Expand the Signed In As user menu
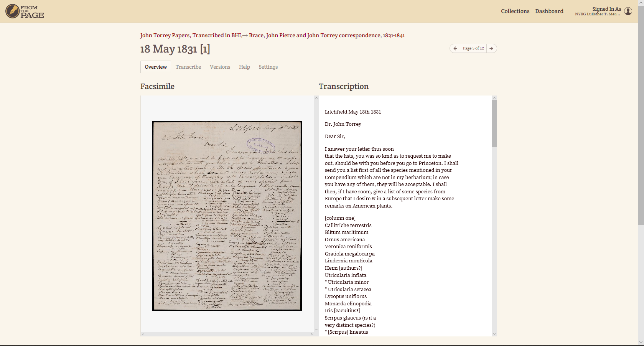This screenshot has height=346, width=644. pos(598,11)
